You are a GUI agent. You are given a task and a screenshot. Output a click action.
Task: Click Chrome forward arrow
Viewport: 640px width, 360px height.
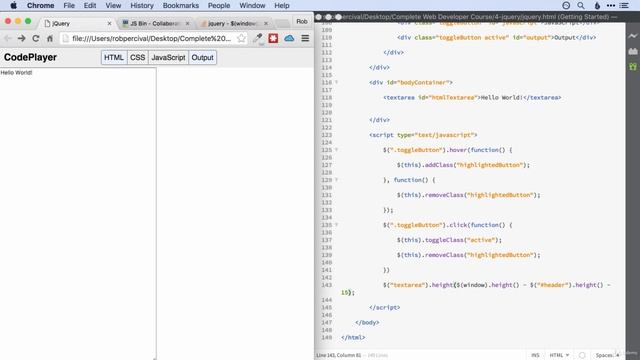point(22,38)
